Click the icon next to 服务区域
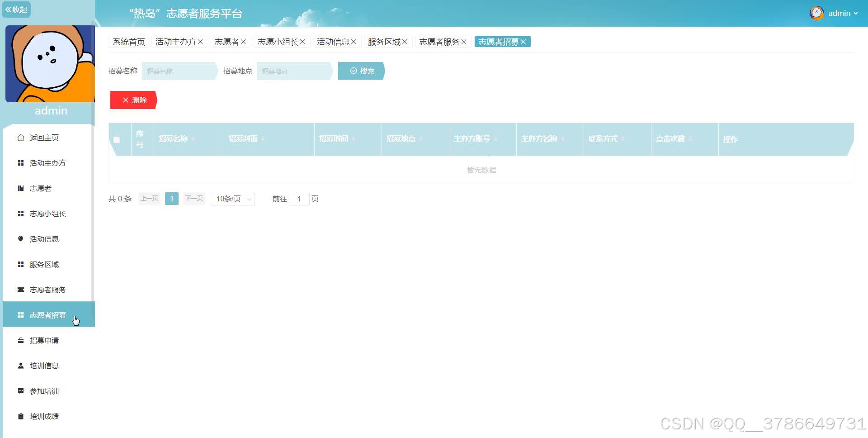 pos(20,264)
